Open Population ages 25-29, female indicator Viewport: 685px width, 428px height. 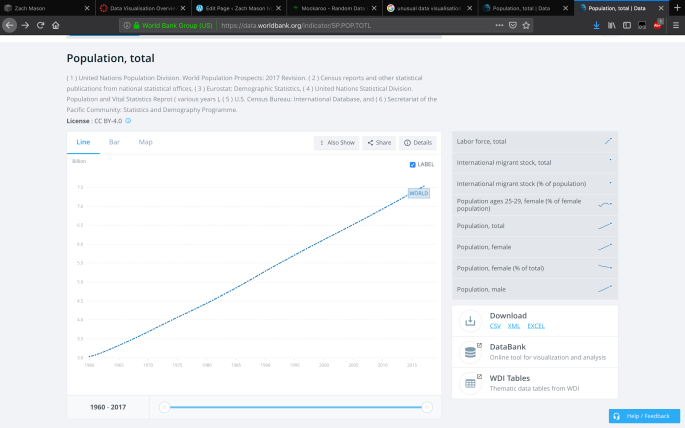[x=535, y=204]
